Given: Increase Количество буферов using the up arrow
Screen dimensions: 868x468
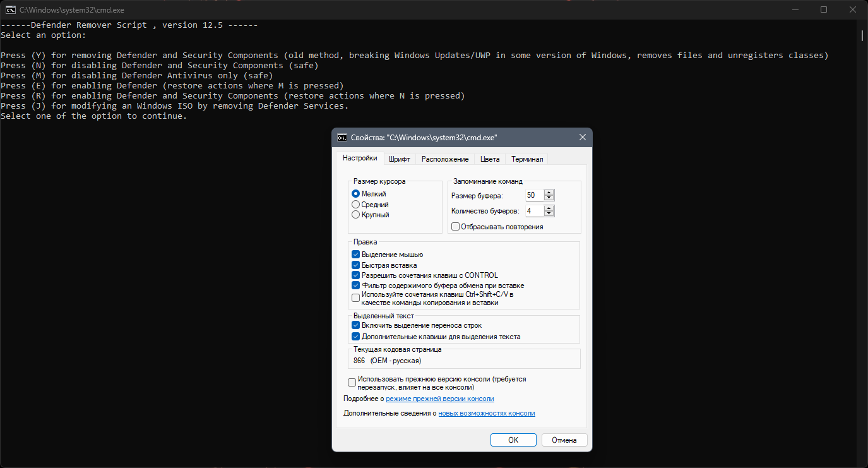Looking at the screenshot, I should tap(549, 208).
